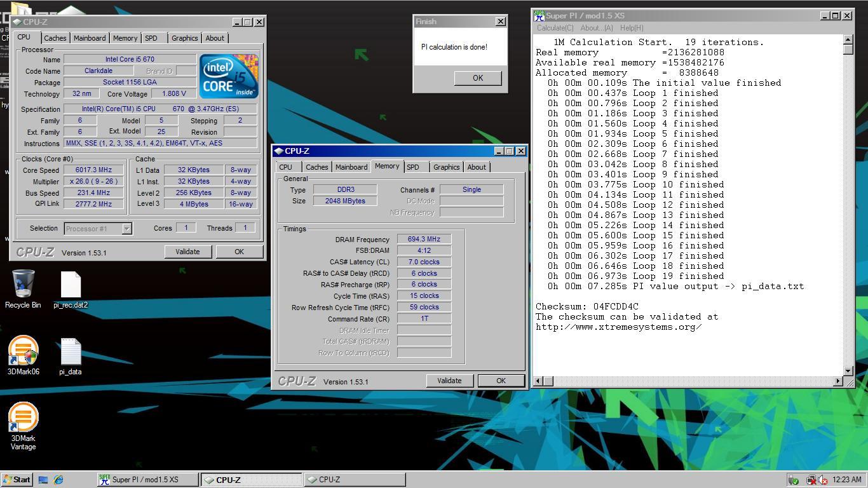Open the Start menu
Image resolution: width=868 pixels, height=488 pixels.
17,480
